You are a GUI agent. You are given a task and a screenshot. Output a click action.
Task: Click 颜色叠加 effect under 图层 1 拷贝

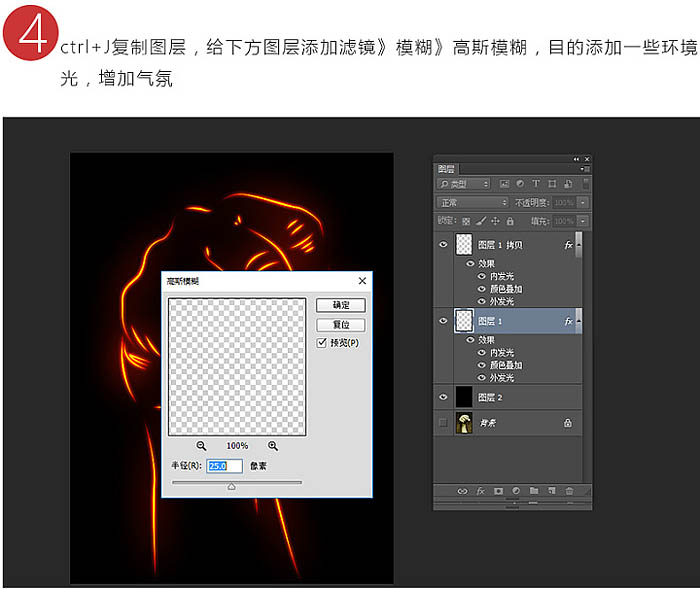tap(506, 289)
